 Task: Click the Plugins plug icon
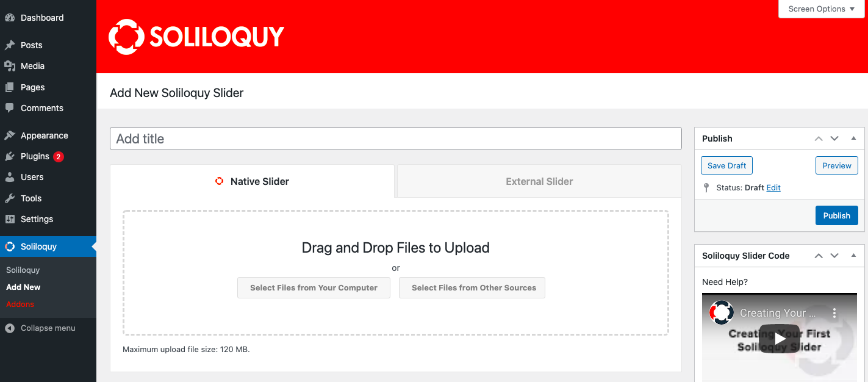[x=10, y=156]
